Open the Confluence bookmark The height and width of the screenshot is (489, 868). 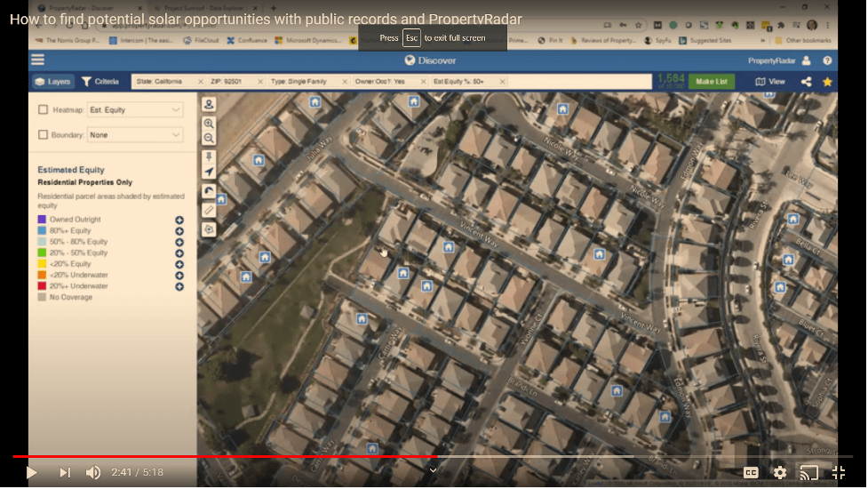[247, 40]
